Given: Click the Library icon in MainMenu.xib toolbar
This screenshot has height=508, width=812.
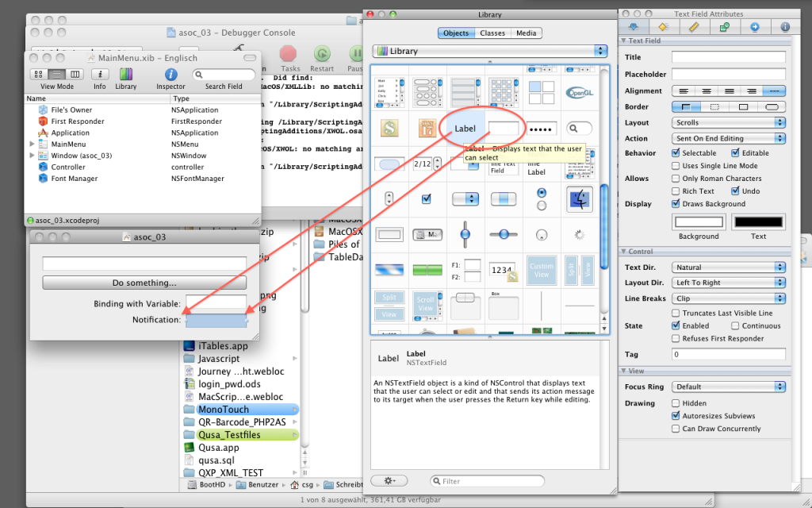Looking at the screenshot, I should pyautogui.click(x=126, y=75).
